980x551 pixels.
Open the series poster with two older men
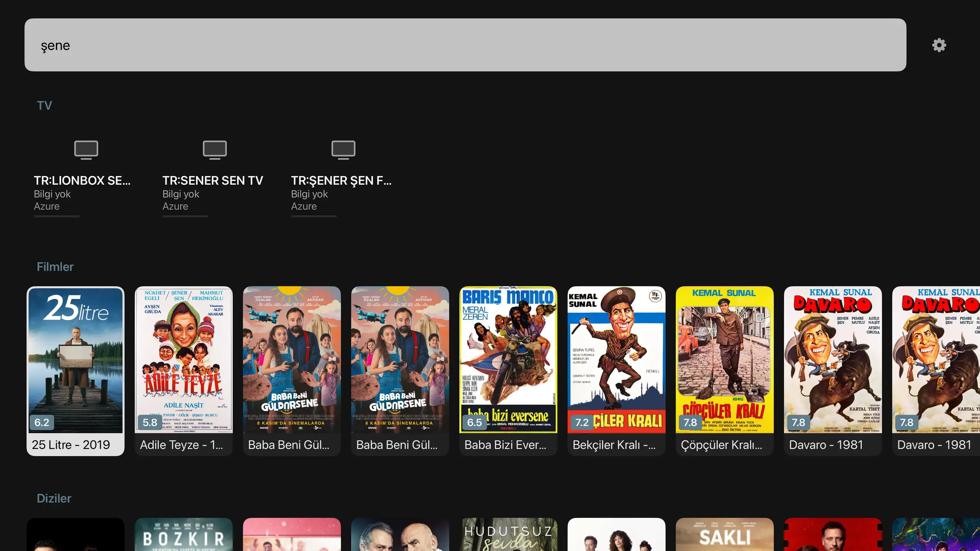tap(400, 535)
